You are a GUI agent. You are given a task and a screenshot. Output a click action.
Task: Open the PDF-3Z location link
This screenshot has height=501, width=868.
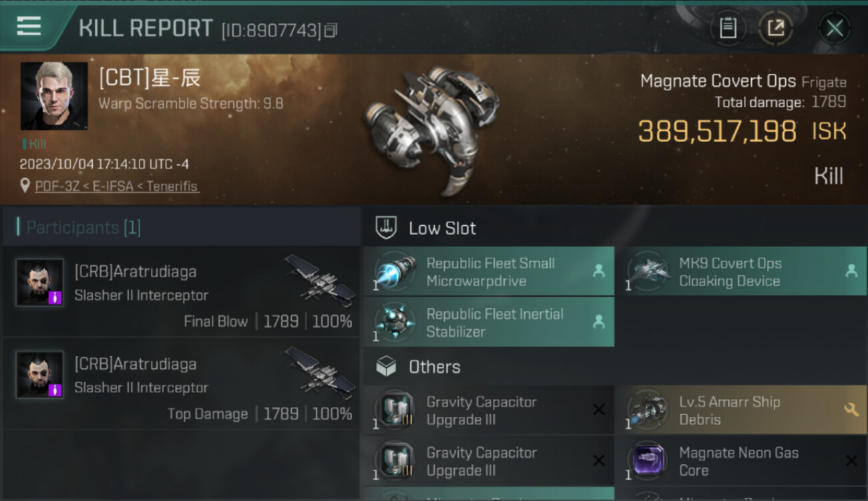[117, 186]
